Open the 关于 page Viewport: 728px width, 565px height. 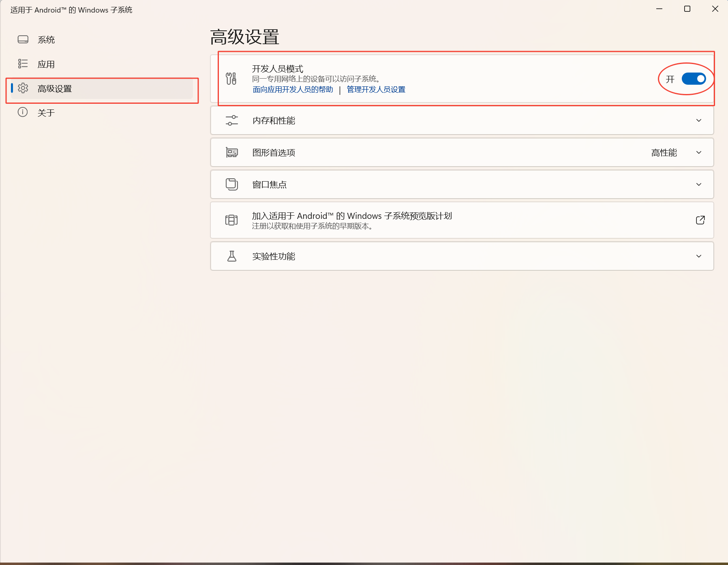tap(46, 113)
